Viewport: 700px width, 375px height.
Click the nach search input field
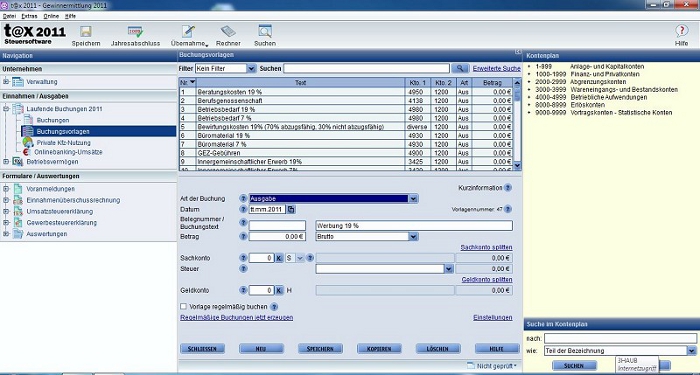620,338
